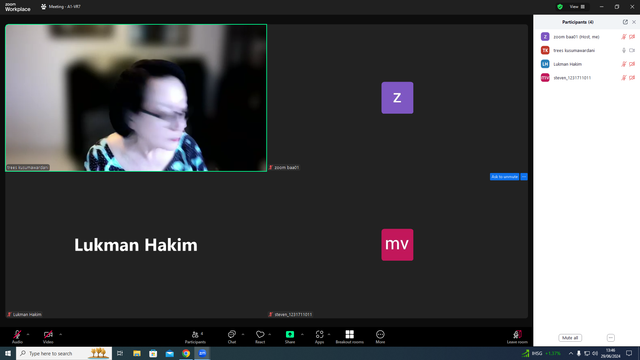Open Breakout rooms

349,337
